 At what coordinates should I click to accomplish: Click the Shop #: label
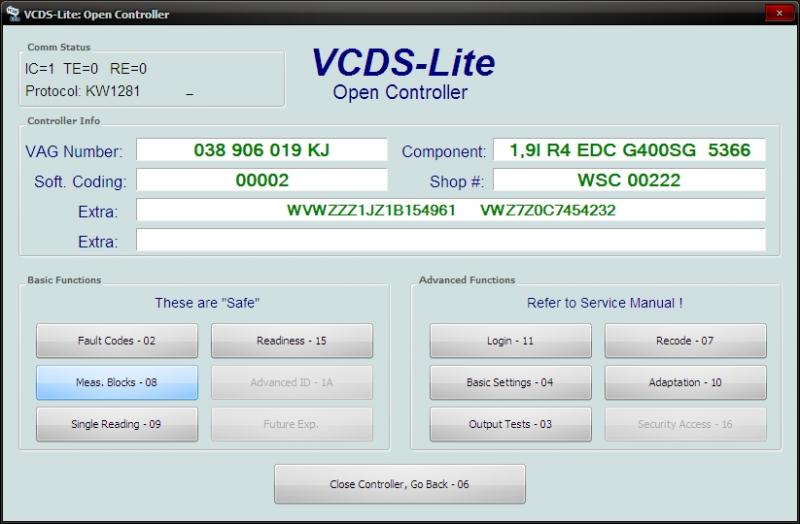(457, 182)
